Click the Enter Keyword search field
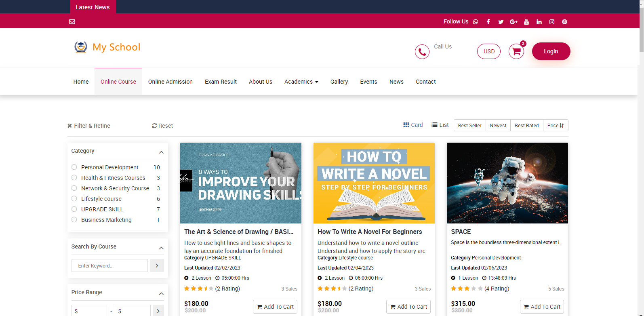Image resolution: width=644 pixels, height=316 pixels. 109,265
